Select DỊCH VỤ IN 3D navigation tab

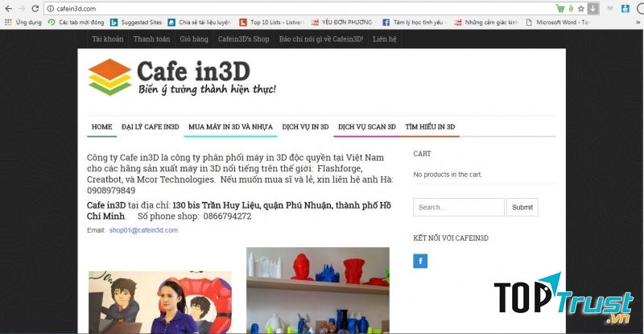pyautogui.click(x=305, y=127)
